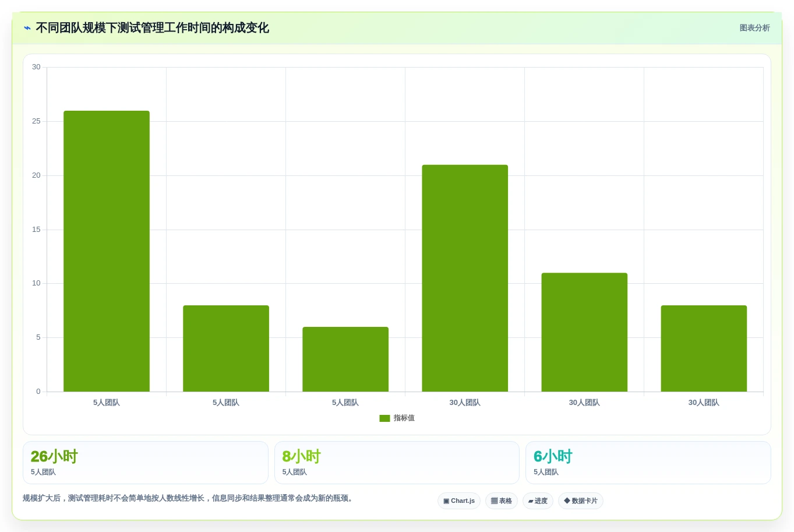
Task: Click the y-axis label 15
Action: pyautogui.click(x=36, y=230)
